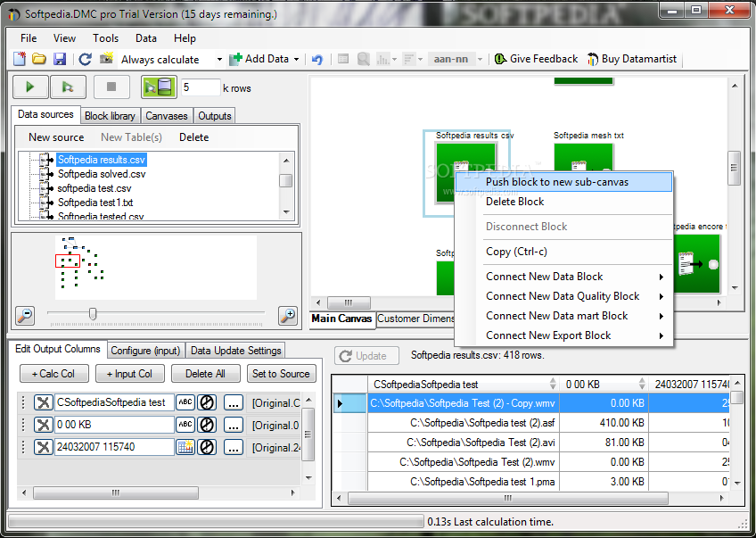Expand Connect New Data Quality Block submenu
This screenshot has width=756, height=538.
(x=661, y=297)
